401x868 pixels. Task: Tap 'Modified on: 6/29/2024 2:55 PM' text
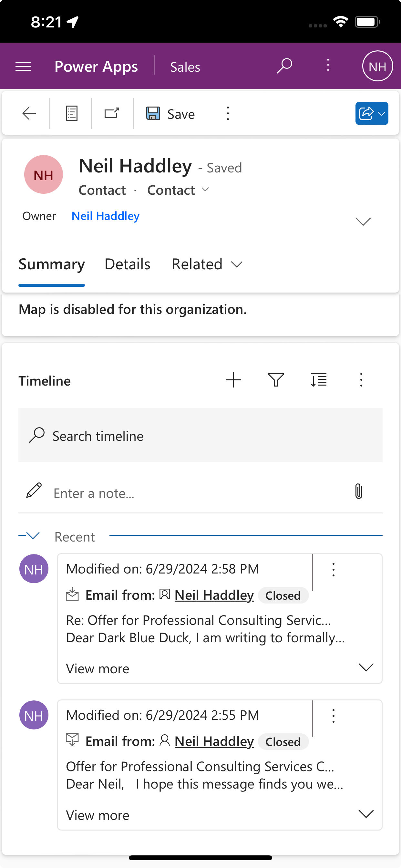click(163, 715)
